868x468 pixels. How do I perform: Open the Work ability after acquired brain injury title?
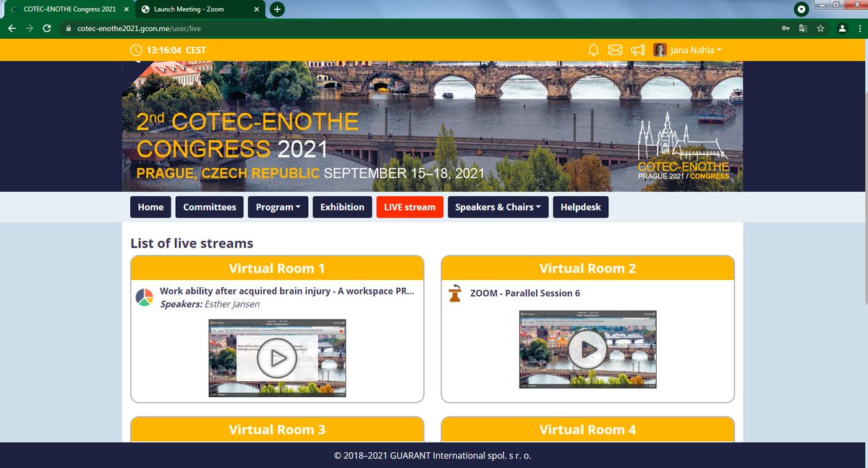287,292
